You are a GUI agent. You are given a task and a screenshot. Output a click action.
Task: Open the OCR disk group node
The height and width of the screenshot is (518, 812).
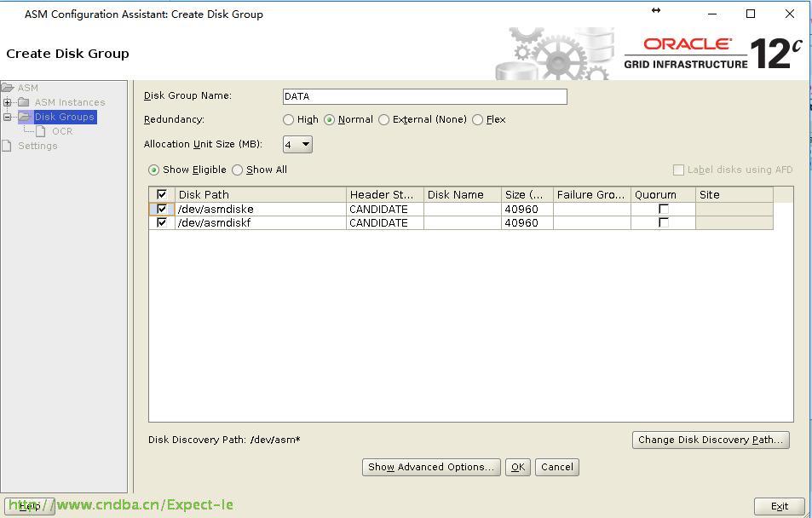[x=62, y=131]
